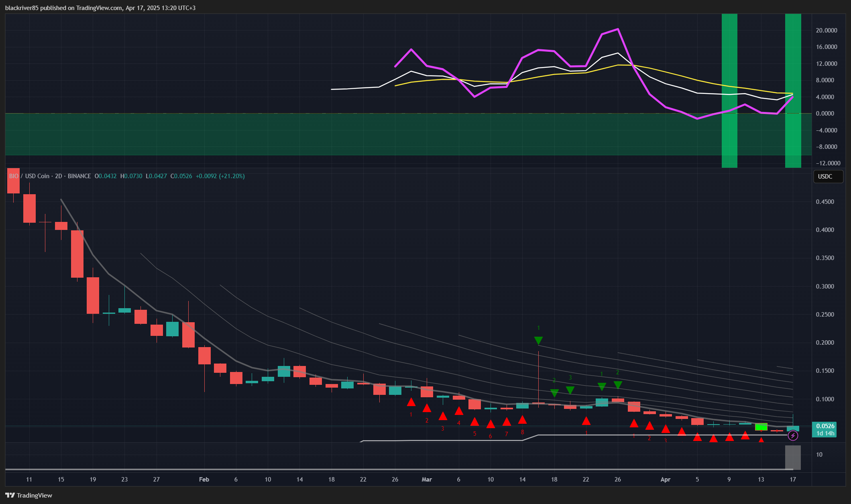Select the red triangle signal labeled 4
This screenshot has width=851, height=504.
point(459,411)
